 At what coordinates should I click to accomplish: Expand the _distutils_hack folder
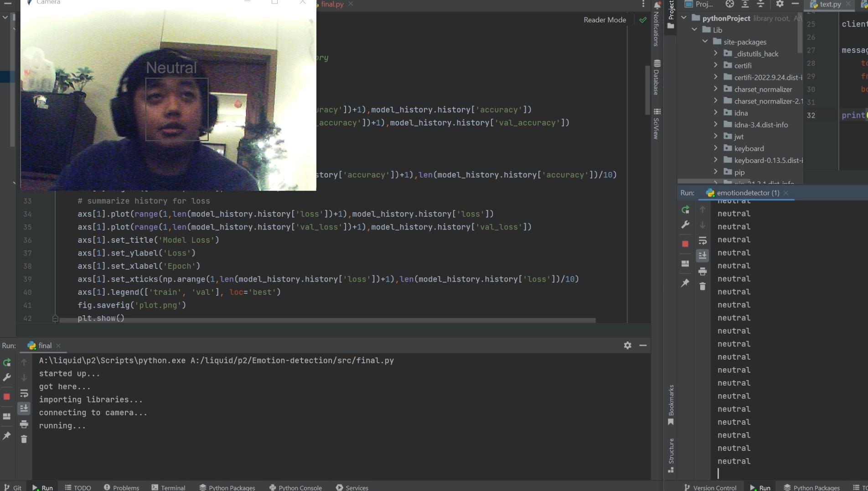tap(716, 53)
